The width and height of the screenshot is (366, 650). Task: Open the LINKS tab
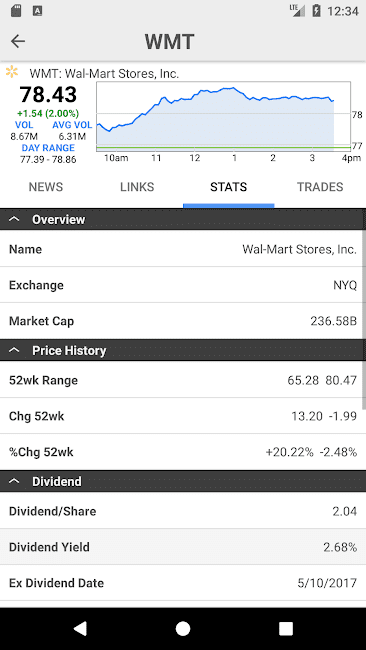point(137,187)
